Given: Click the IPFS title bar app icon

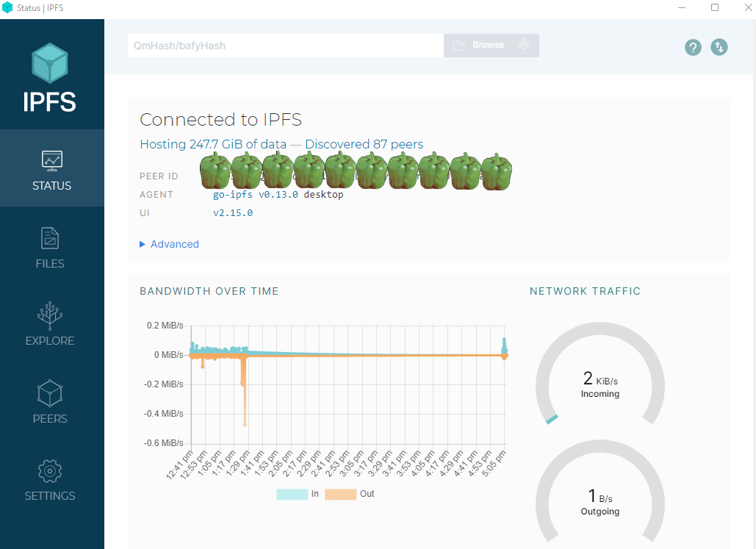Looking at the screenshot, I should pyautogui.click(x=7, y=8).
